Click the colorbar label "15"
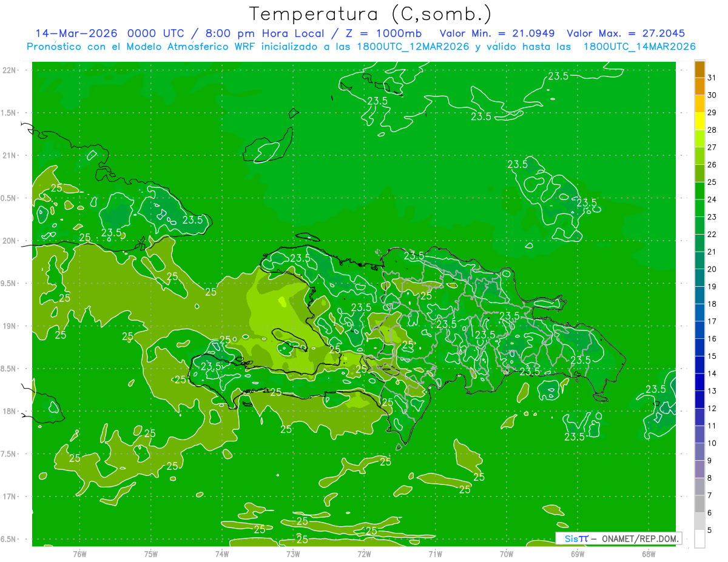 (x=712, y=356)
